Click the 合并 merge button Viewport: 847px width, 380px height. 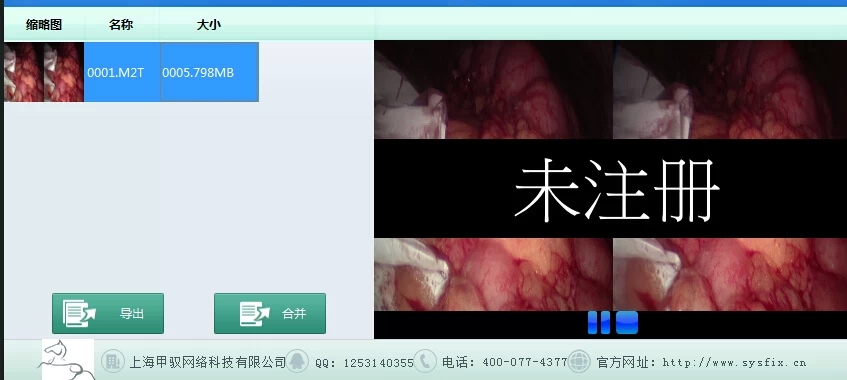(270, 314)
